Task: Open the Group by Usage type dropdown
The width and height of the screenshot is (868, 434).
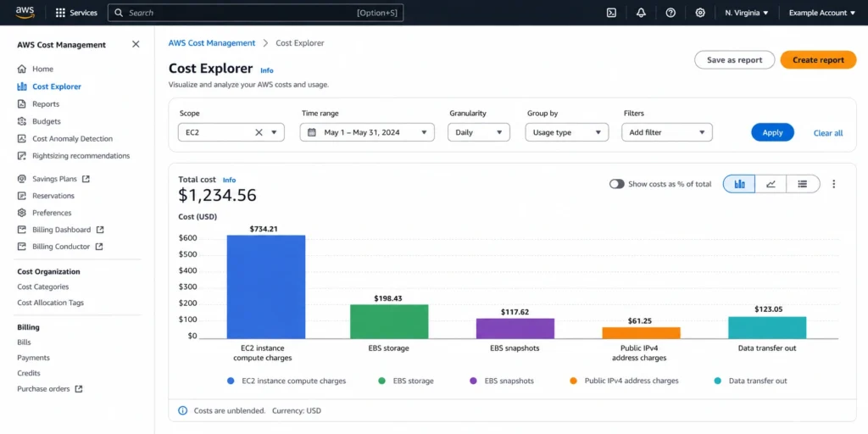Action: 567,132
